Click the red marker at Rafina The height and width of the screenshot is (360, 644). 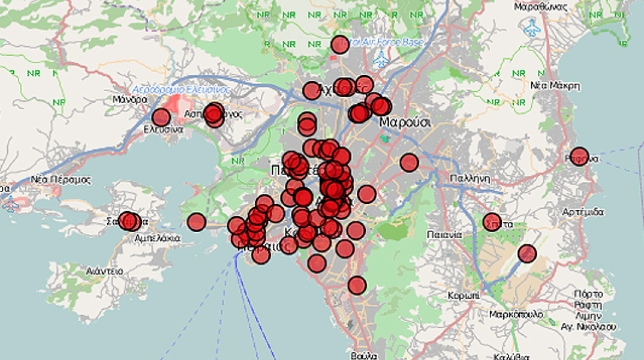tap(579, 156)
